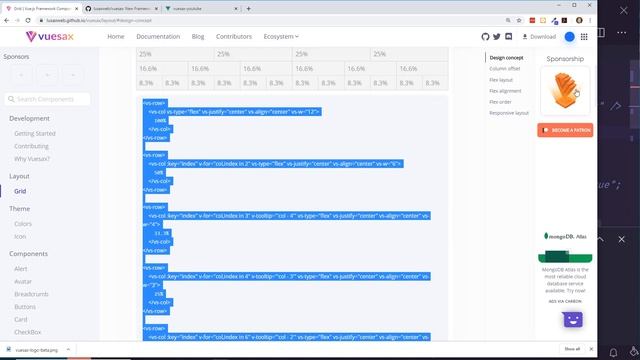
Task: Click the Become a Patron button
Action: (565, 130)
